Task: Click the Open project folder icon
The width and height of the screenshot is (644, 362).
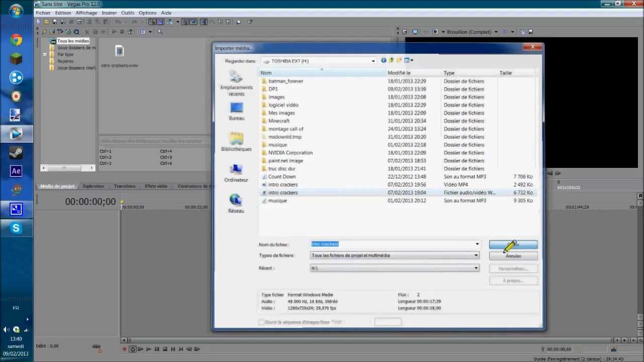Action: [46, 22]
